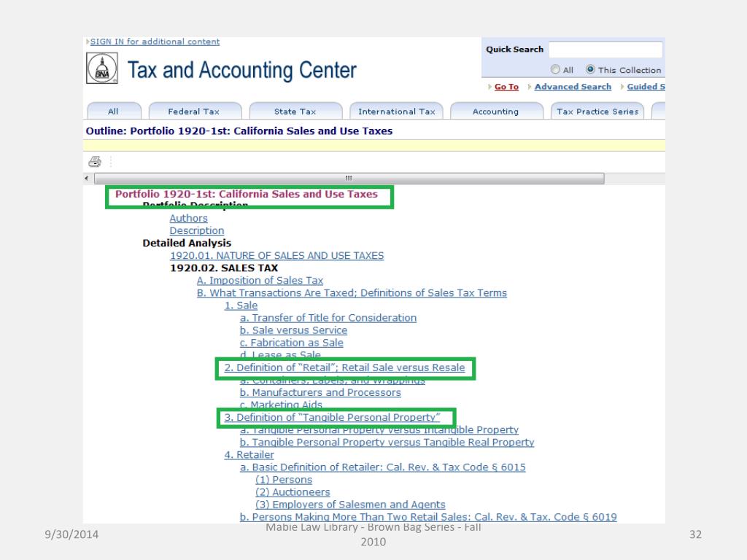This screenshot has width=747, height=560.
Task: Open 2. Definition of Retail link
Action: pyautogui.click(x=344, y=367)
